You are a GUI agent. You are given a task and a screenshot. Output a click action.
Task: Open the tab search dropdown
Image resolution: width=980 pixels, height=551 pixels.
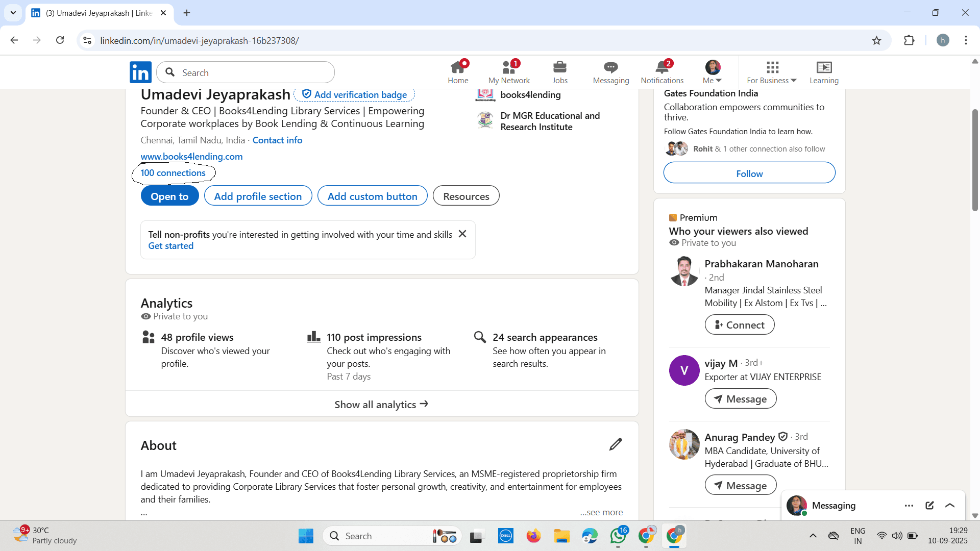(x=13, y=13)
